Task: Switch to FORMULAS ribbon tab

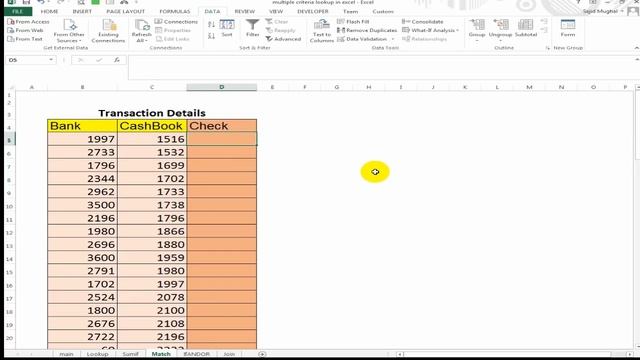Action: pos(175,11)
